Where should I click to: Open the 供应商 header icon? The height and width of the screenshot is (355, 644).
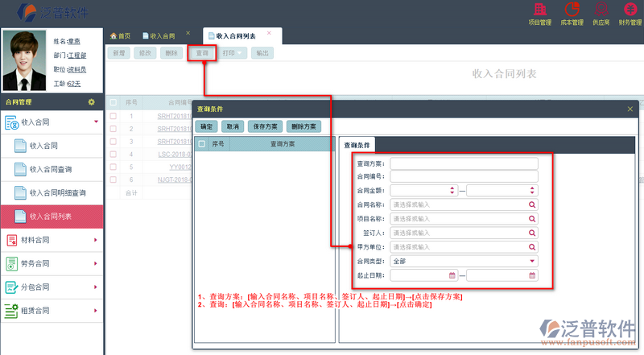[x=601, y=13]
